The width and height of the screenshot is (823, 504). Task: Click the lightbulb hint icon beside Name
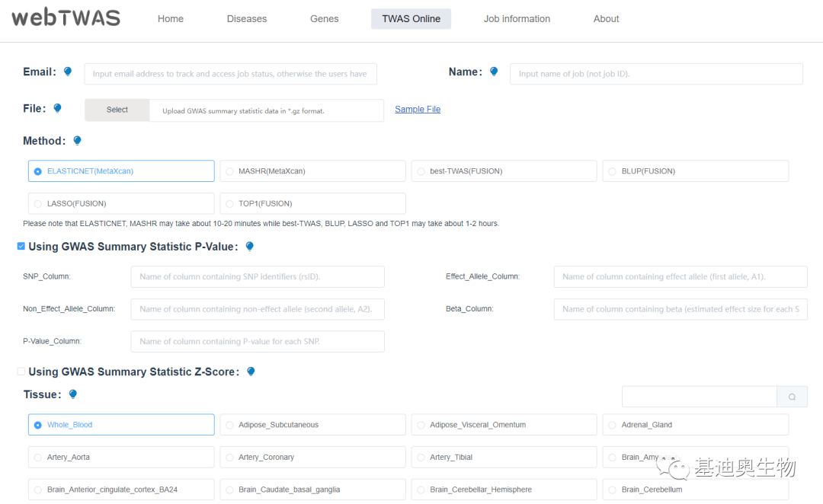[494, 72]
